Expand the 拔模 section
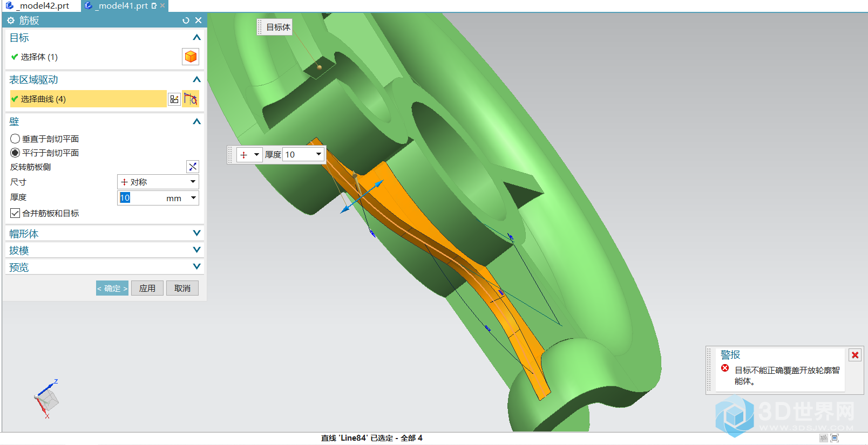 click(196, 250)
